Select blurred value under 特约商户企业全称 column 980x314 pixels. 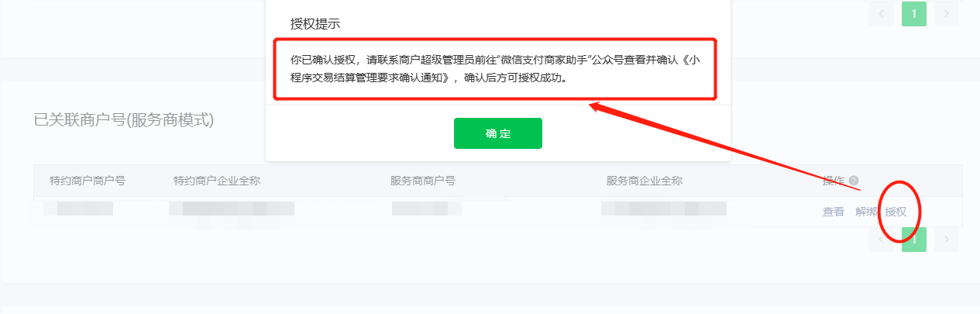[232, 209]
